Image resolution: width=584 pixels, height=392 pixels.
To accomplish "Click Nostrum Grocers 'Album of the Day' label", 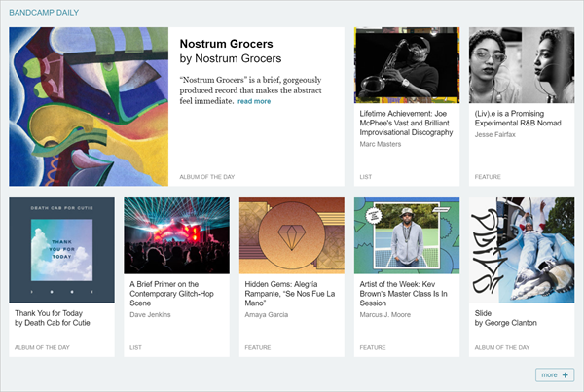I will coord(207,177).
